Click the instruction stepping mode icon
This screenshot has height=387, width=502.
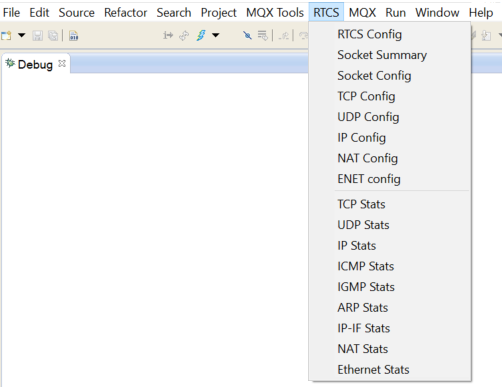pos(168,35)
